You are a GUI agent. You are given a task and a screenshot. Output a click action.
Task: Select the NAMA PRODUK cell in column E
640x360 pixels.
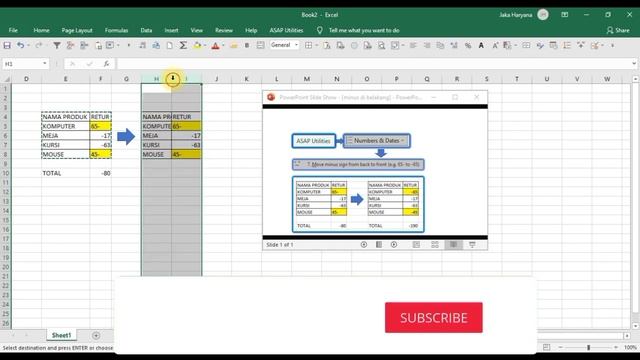click(65, 117)
